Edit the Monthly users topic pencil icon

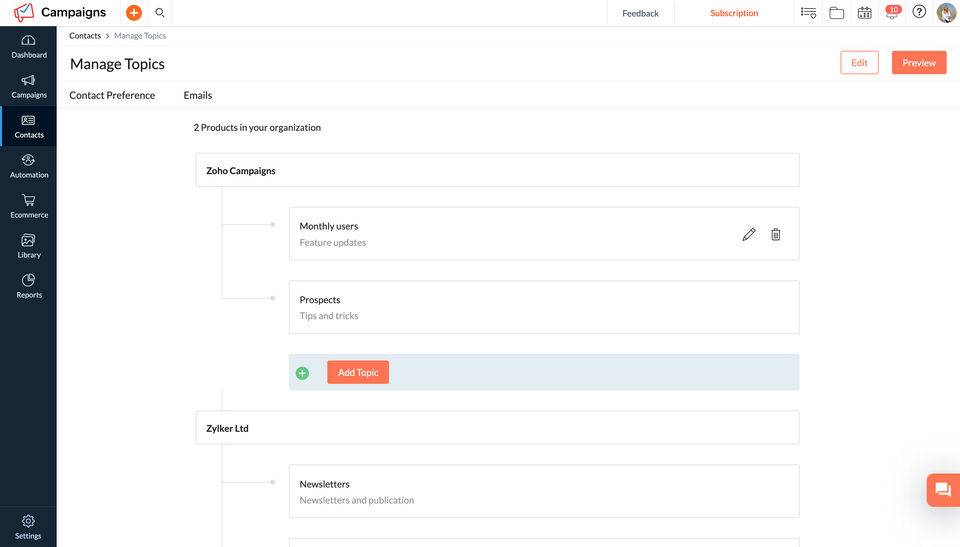tap(749, 234)
